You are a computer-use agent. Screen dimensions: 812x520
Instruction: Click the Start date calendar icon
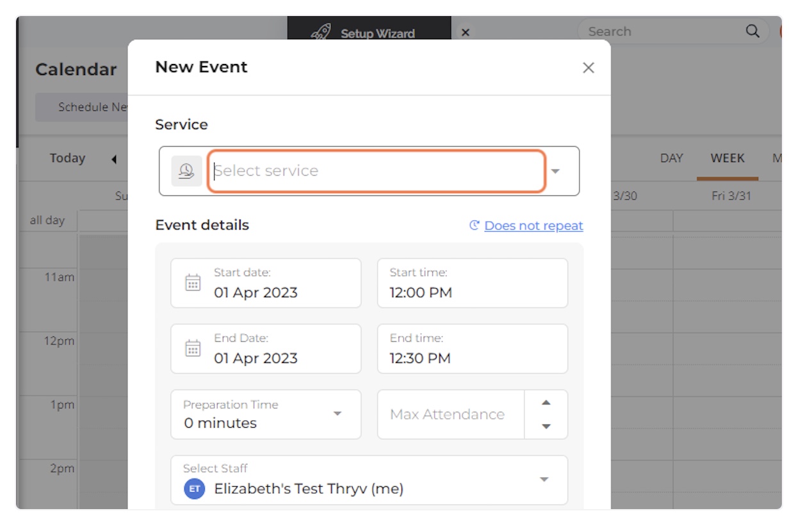[193, 283]
